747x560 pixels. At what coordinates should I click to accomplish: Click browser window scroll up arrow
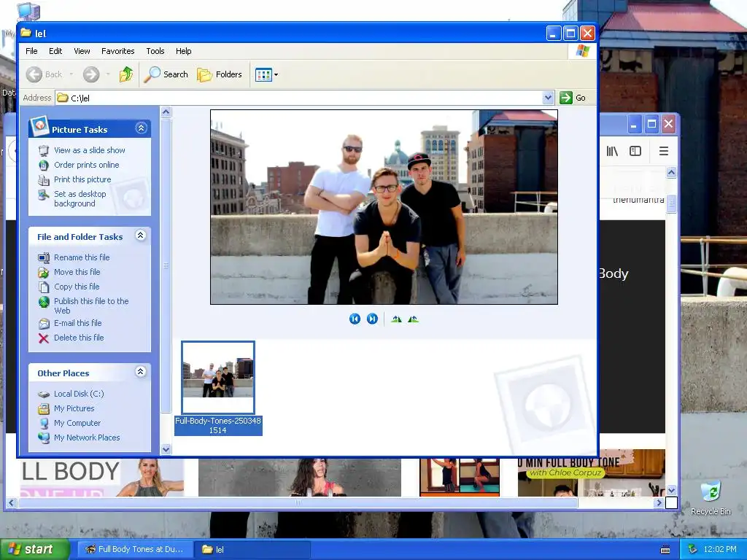[x=671, y=172]
